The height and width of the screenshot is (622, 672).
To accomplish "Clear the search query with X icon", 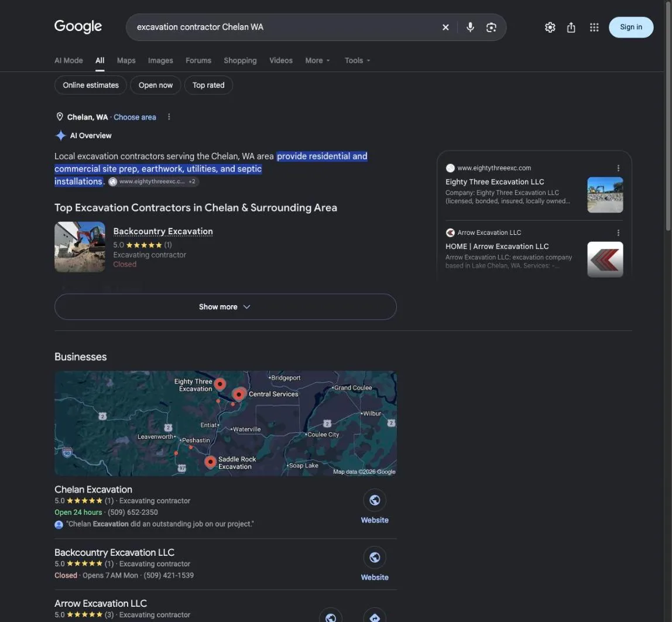I will (x=445, y=27).
